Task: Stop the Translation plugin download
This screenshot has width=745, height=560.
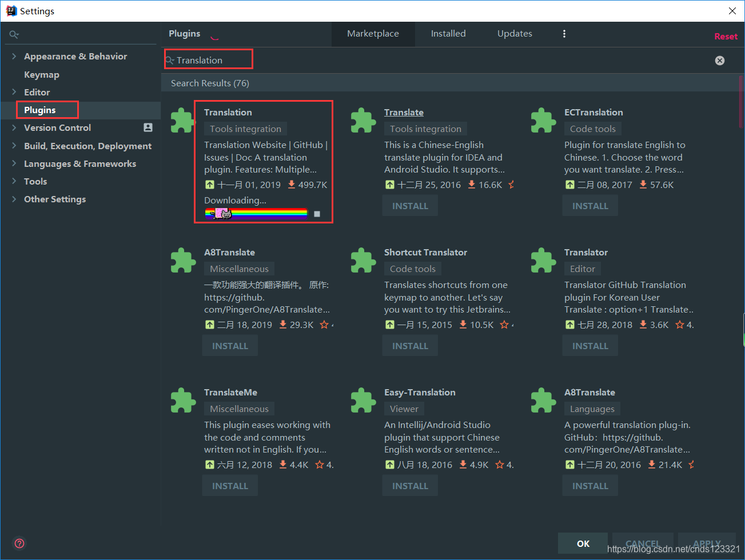Action: [x=317, y=214]
